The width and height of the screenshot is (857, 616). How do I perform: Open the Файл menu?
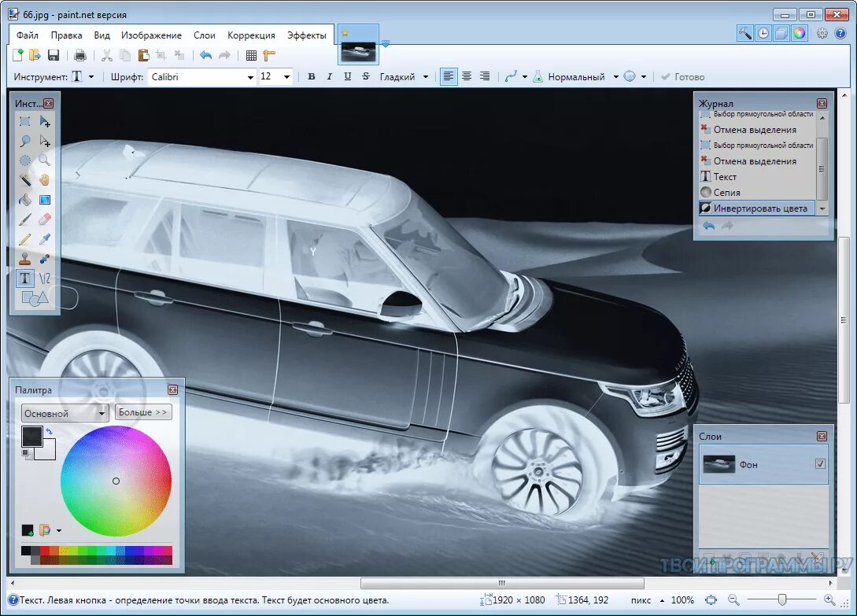click(28, 35)
